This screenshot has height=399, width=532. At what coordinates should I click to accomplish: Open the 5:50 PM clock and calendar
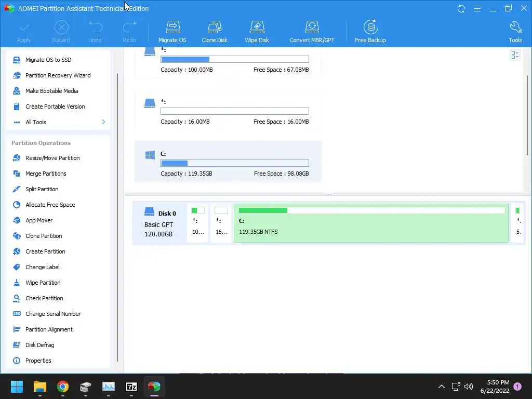(x=495, y=387)
